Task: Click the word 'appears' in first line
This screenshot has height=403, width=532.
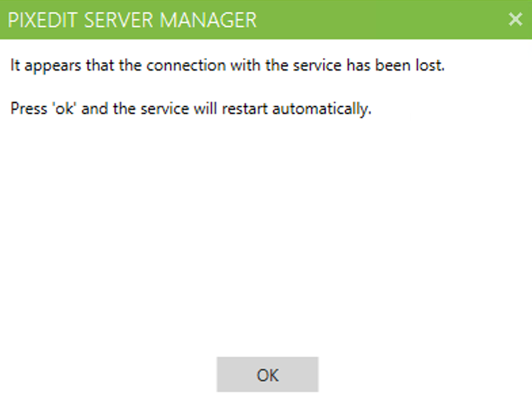Action: coord(53,66)
